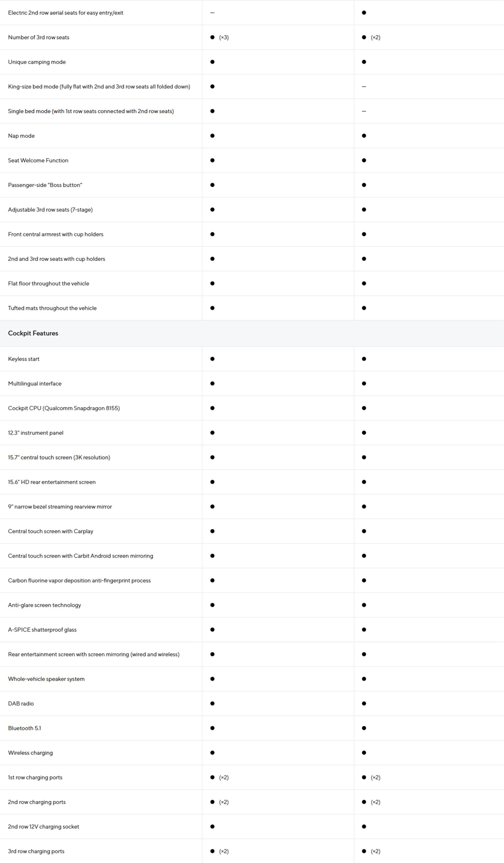Select the 12.3" instrument panel label

(x=36, y=433)
